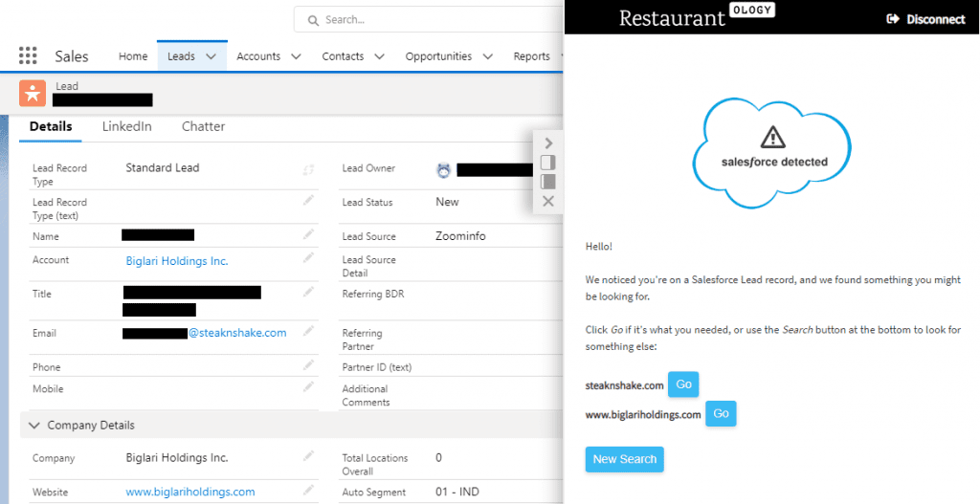
Task: Click the Standard Lead value
Action: 163,168
